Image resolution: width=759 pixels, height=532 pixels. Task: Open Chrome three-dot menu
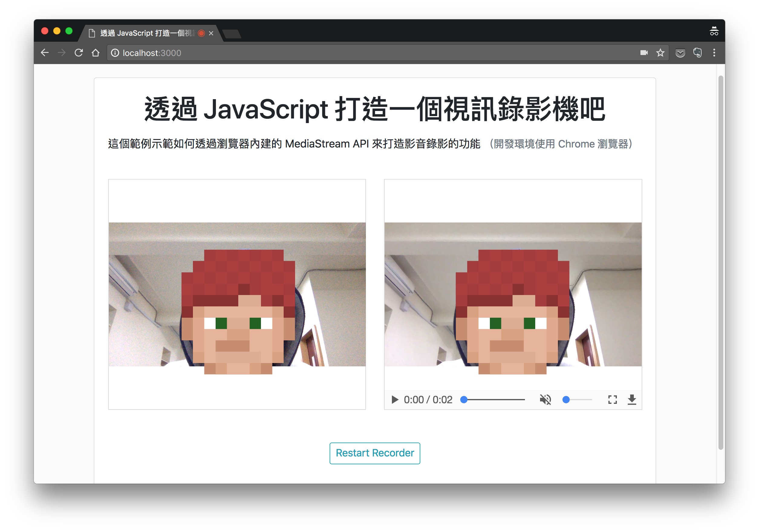click(x=714, y=53)
